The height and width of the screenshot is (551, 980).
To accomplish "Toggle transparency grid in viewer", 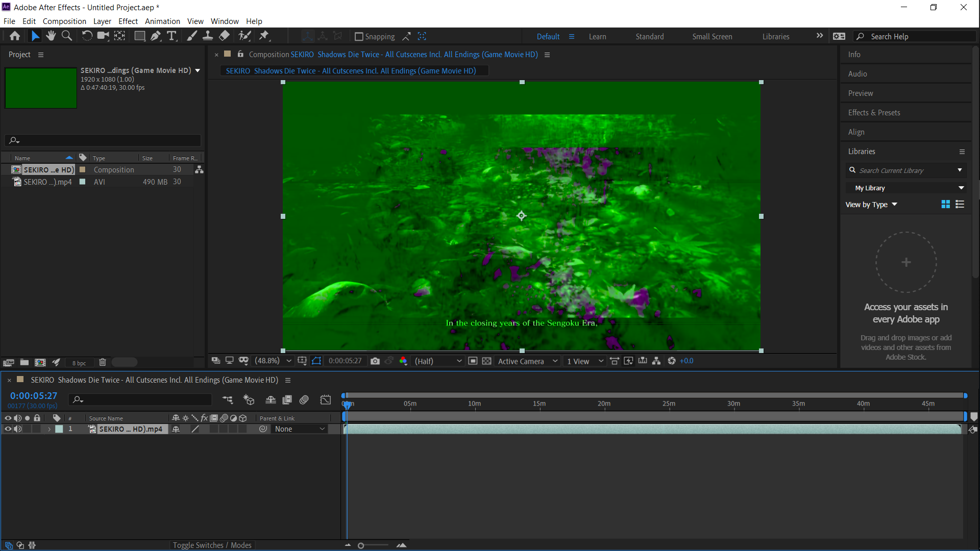I will tap(487, 361).
